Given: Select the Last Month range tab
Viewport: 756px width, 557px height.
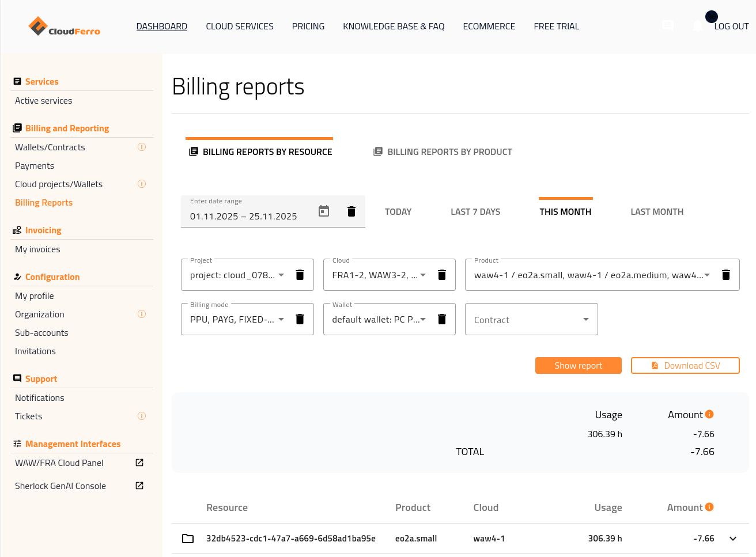Looking at the screenshot, I should (657, 212).
